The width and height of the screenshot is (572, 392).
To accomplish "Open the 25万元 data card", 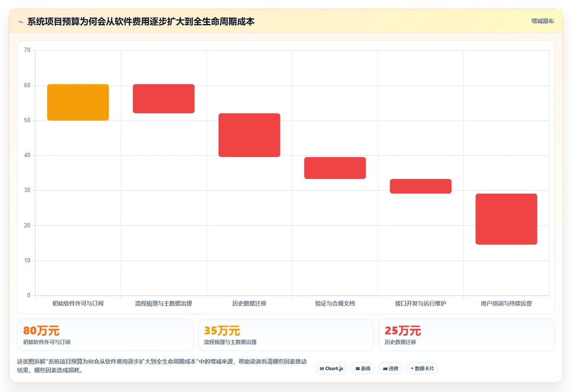I will pos(466,335).
